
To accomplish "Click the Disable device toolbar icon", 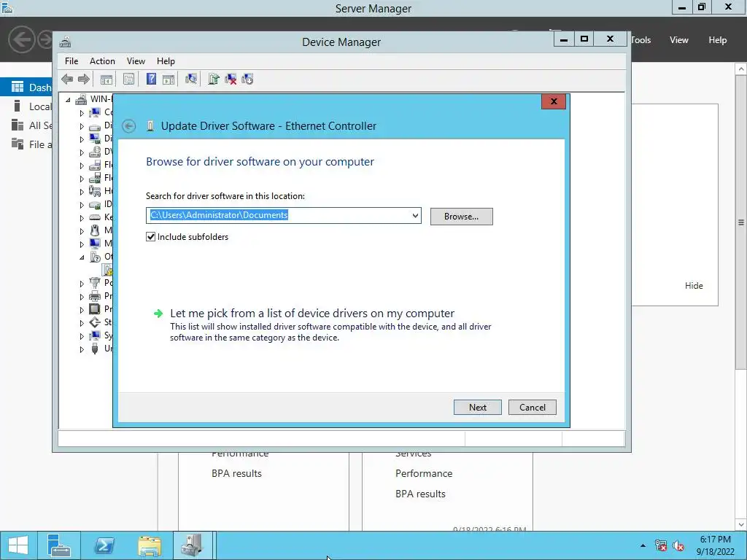I will pos(247,79).
